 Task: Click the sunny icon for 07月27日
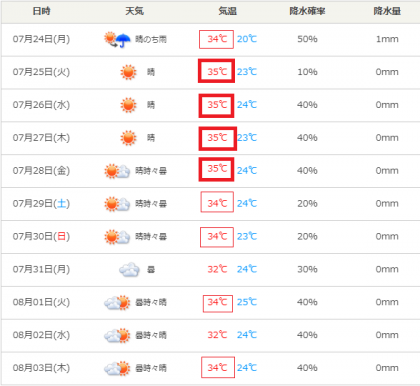click(128, 138)
